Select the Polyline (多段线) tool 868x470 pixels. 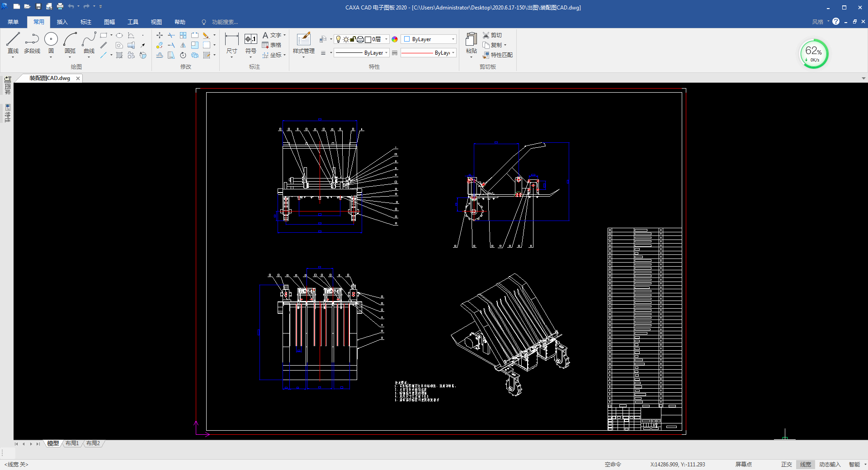[x=32, y=43]
